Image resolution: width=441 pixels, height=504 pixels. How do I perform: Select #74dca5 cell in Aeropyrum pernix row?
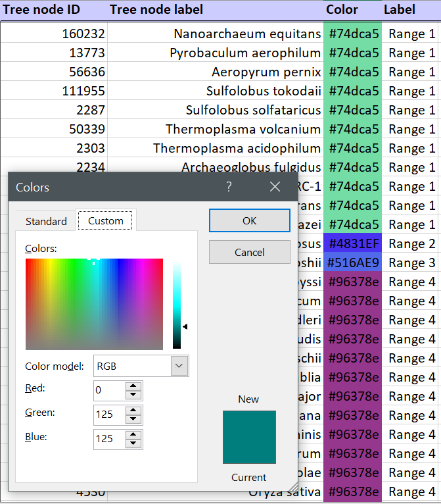tap(352, 72)
